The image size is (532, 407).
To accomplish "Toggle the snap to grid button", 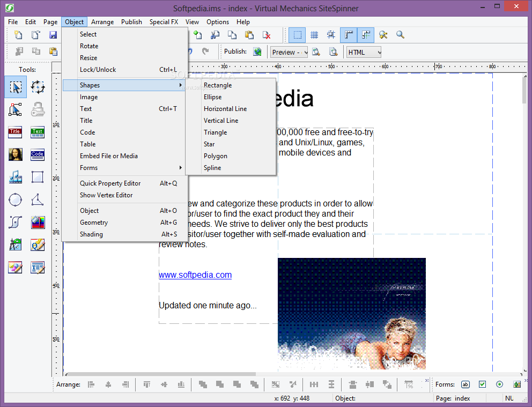I will 331,35.
